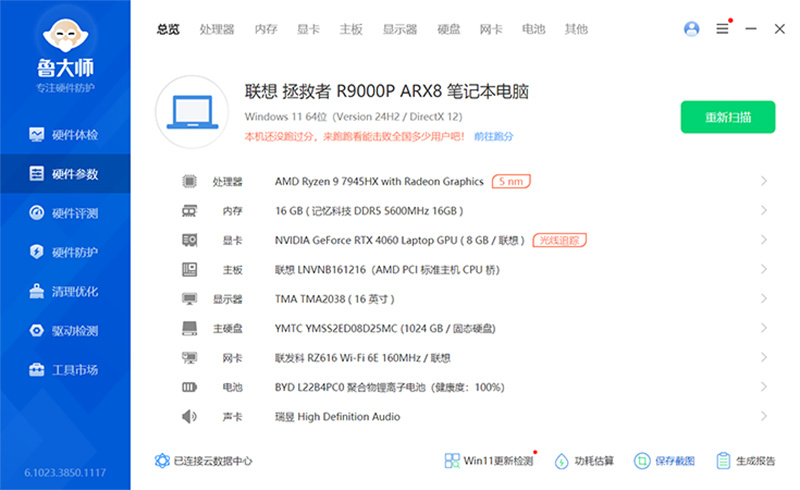Click AMD Ryzen 9 7945HX processor text
Image resolution: width=800 pixels, height=490 pixels.
point(379,181)
